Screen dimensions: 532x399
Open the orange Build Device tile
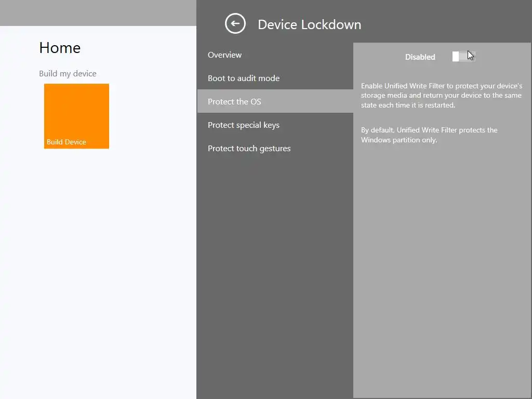[x=76, y=112]
